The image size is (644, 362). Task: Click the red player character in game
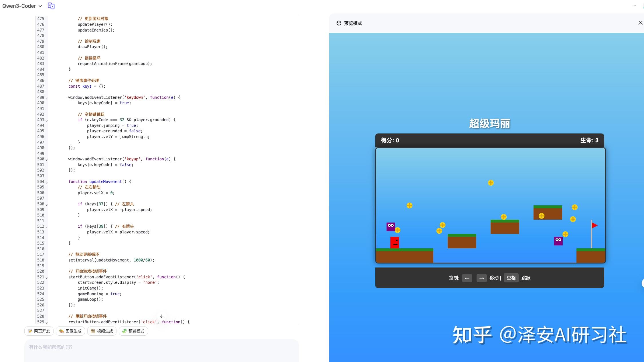395,242
